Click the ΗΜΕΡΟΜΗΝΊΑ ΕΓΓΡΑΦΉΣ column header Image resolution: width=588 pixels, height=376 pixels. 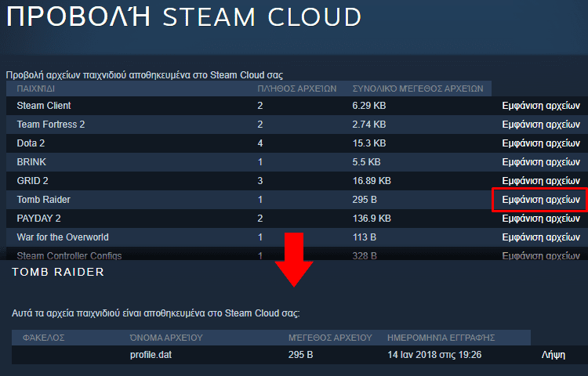click(441, 338)
